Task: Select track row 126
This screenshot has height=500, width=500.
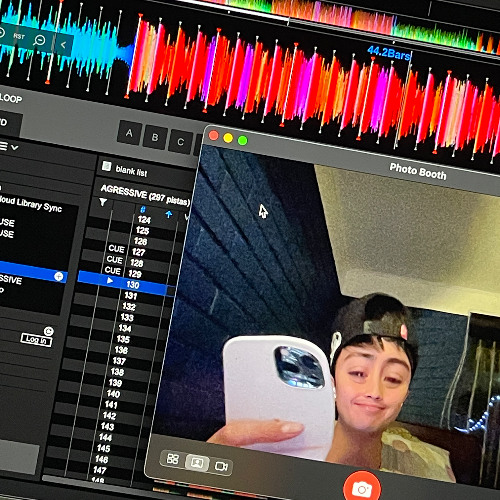Action: 140,241
